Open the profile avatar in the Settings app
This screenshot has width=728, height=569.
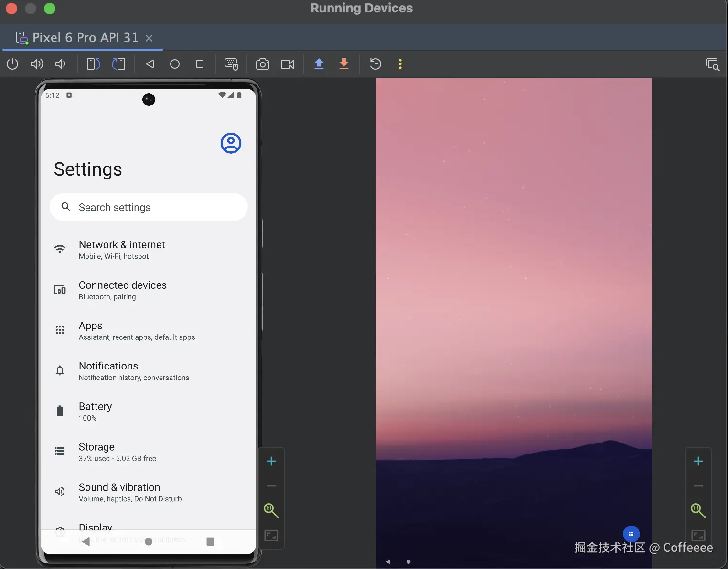231,143
